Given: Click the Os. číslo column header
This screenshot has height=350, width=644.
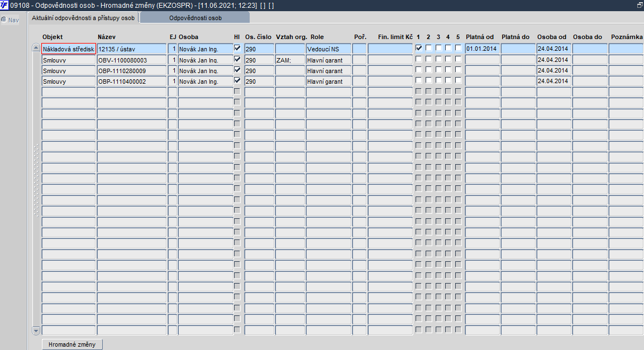Looking at the screenshot, I should point(259,37).
